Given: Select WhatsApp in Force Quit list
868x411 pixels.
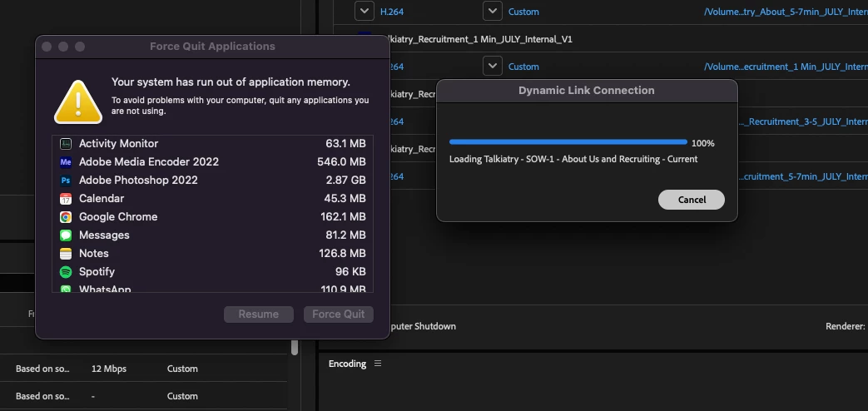Looking at the screenshot, I should pyautogui.click(x=212, y=288).
